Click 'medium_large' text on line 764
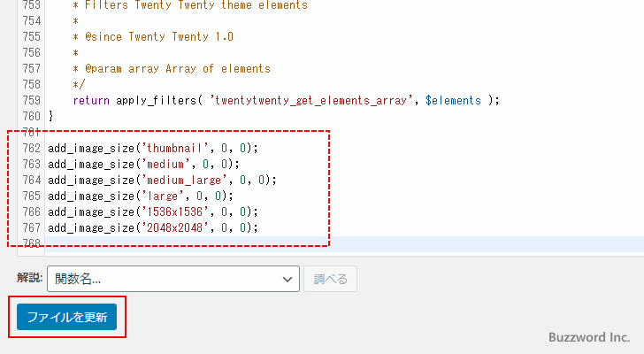Image resolution: width=644 pixels, height=354 pixels. pos(184,180)
